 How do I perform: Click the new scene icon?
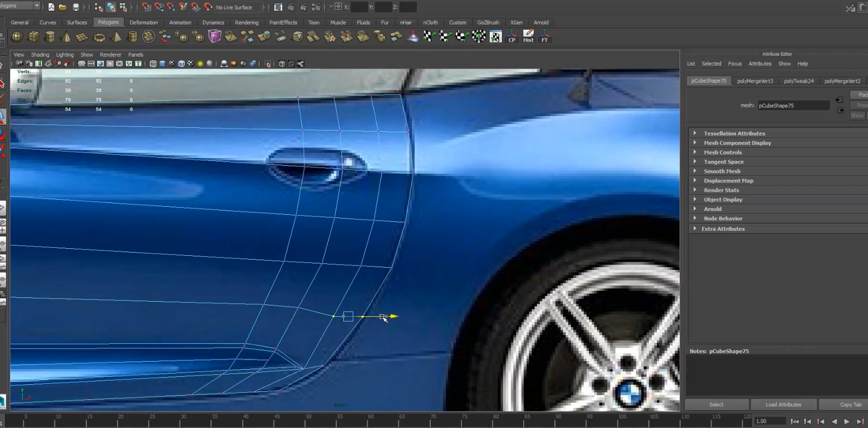point(51,7)
